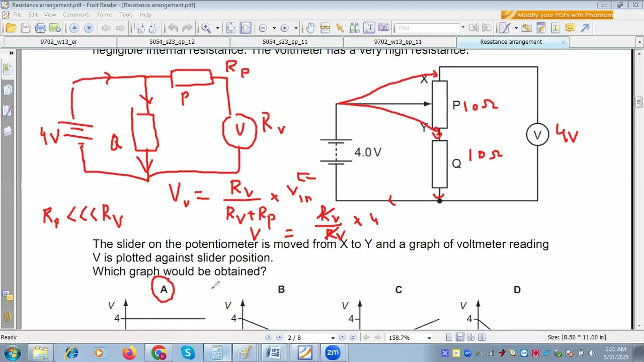Click the Zoom In plus button

tap(284, 28)
